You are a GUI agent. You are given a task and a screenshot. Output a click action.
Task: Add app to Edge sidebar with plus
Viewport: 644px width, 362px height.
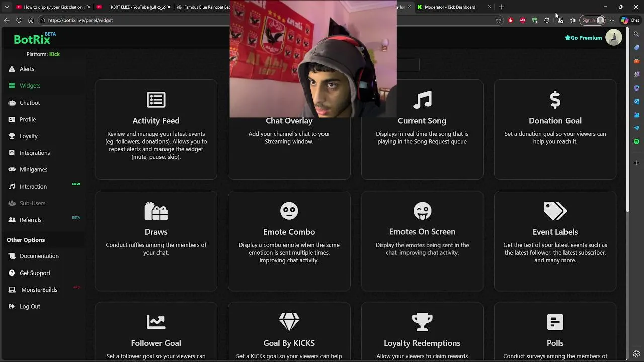(x=636, y=163)
